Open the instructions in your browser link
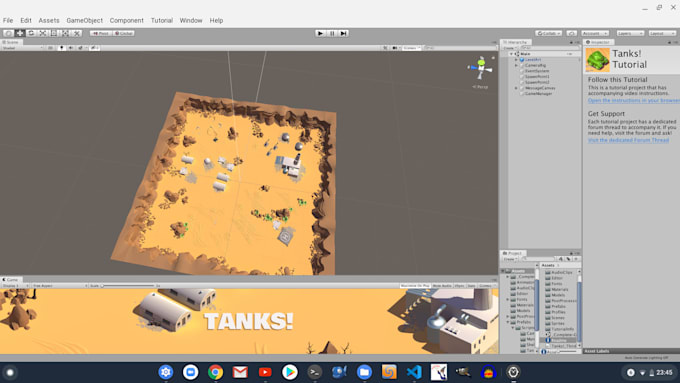 (x=634, y=100)
